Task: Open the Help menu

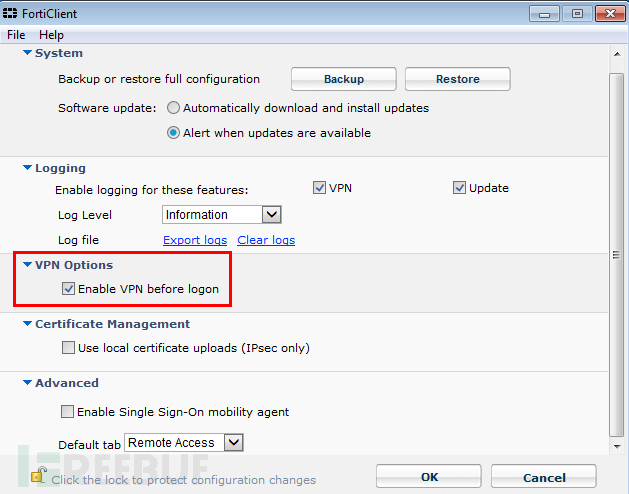Action: pos(51,35)
